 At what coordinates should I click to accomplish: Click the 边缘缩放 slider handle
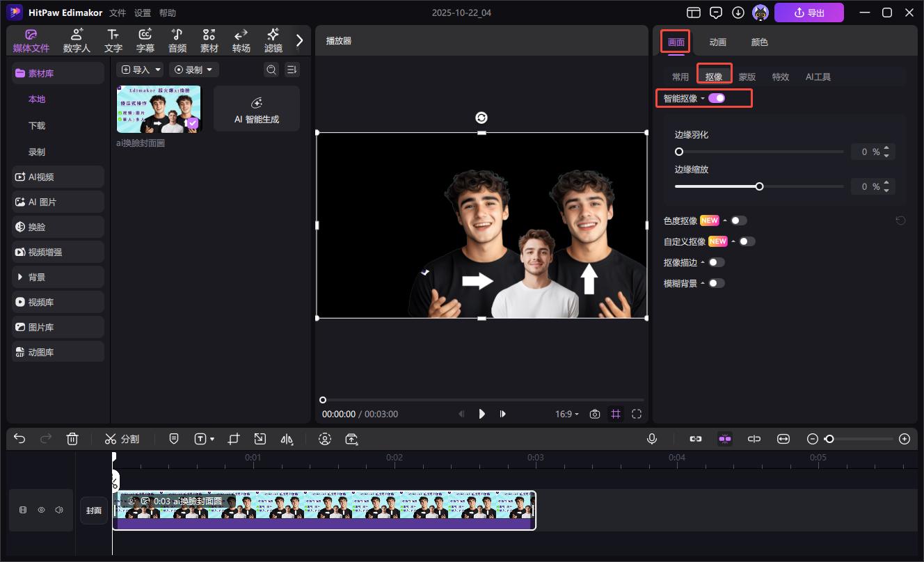[760, 186]
